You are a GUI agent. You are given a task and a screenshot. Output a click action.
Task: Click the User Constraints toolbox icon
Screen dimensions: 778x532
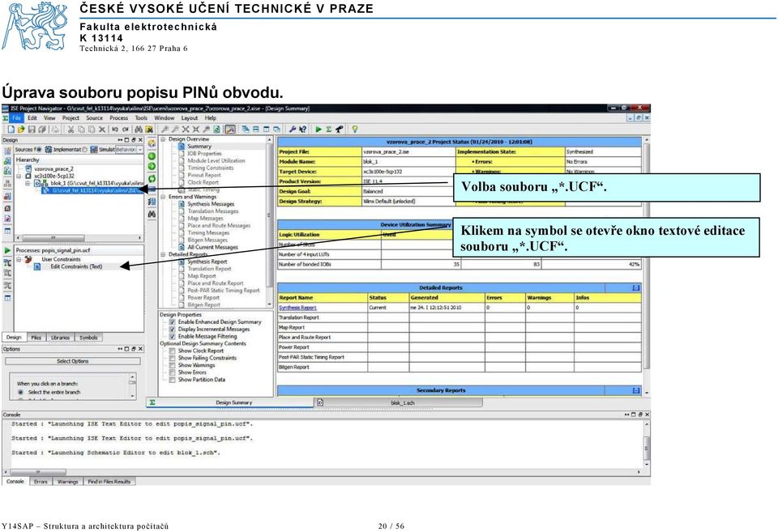pyautogui.click(x=28, y=259)
